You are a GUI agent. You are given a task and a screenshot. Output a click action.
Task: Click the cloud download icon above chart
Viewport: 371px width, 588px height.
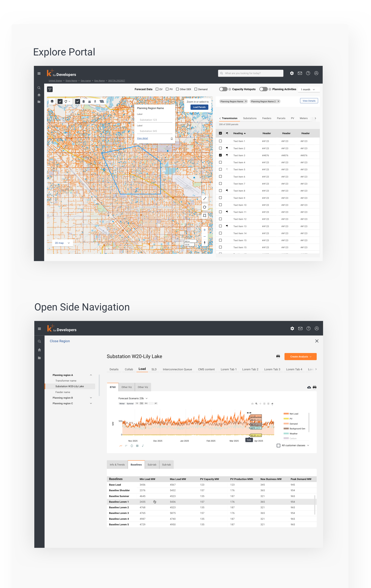click(x=309, y=387)
